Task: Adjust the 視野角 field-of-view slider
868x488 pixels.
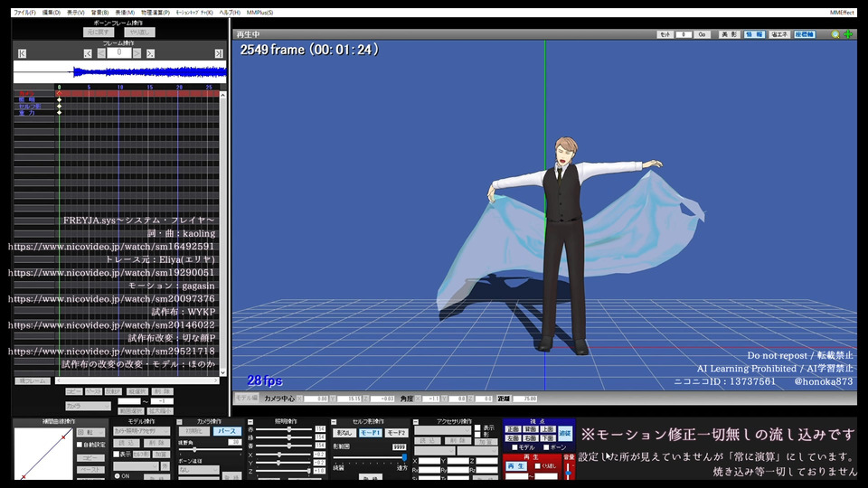Action: (x=210, y=450)
